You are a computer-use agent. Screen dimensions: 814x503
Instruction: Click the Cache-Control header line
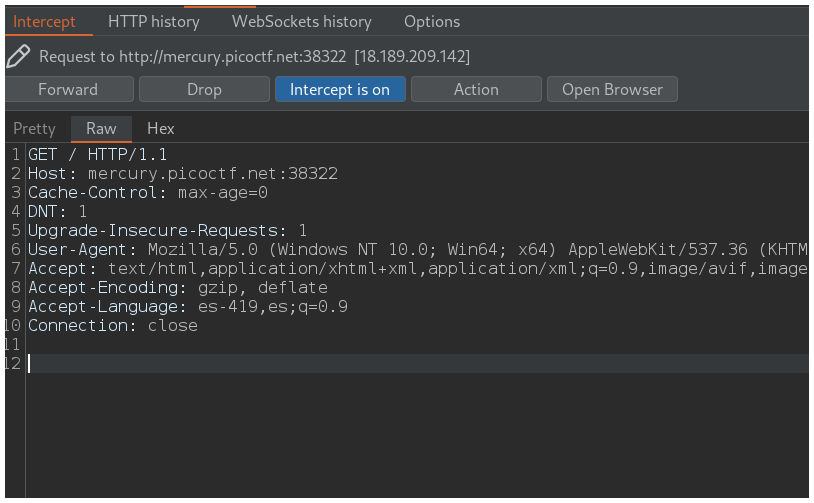[148, 192]
